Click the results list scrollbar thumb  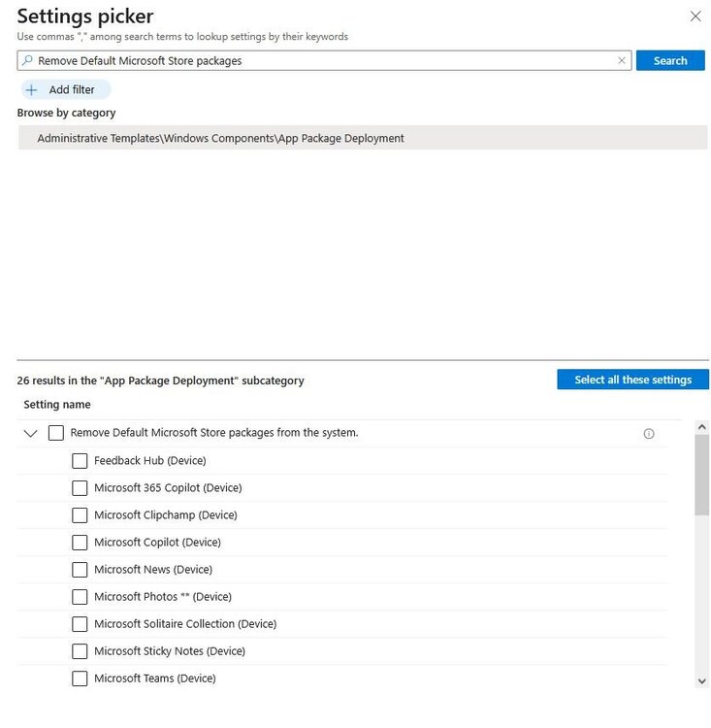tap(701, 475)
